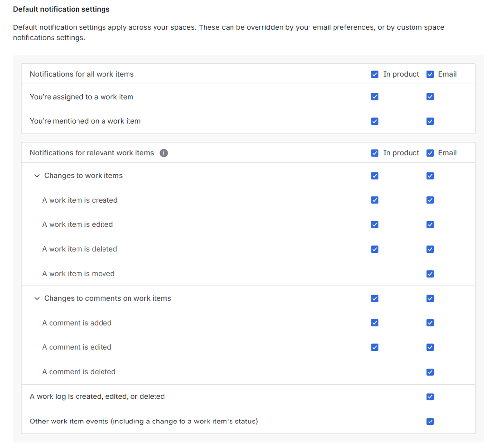
Task: Collapse the Changes to comments on work items section
Action: point(37,298)
